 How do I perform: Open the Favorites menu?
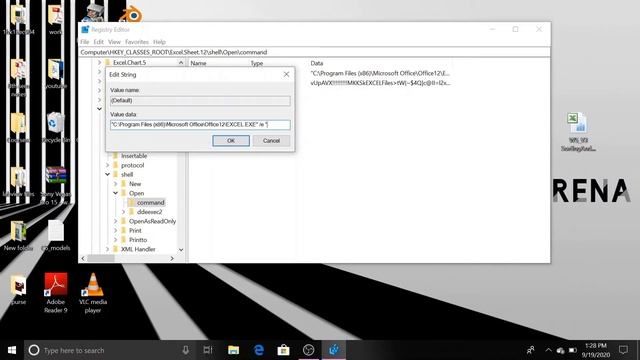[x=137, y=42]
